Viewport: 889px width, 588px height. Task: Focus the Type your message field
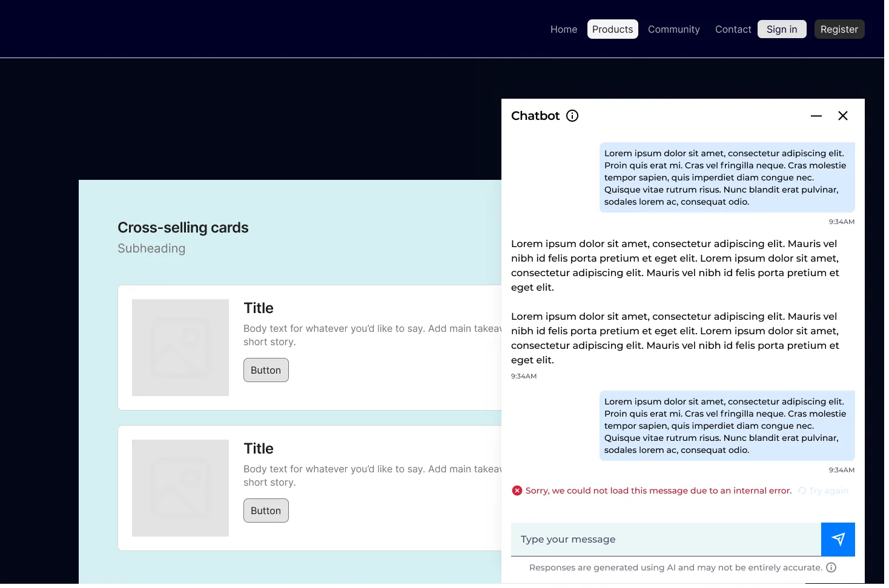(666, 540)
